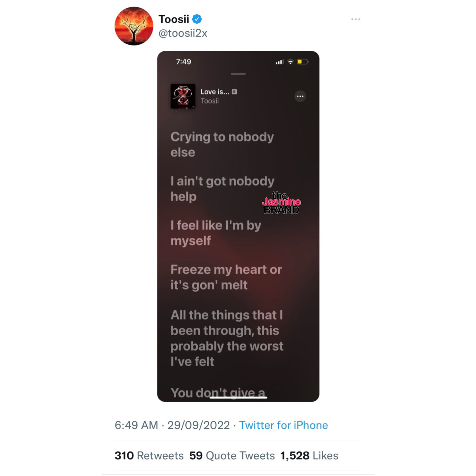
Task: View the 1,528 Likes list
Action: point(309,456)
